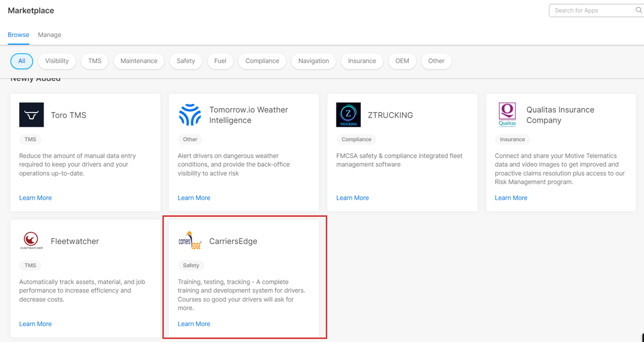Click the Toro TMS description text
Viewport: 644px width, 342px height.
(x=78, y=165)
